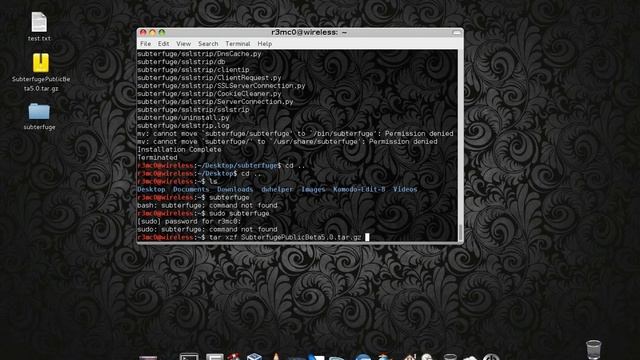
Task: Click 'Komodo-Edit-8' in the ls output
Action: tap(359, 189)
